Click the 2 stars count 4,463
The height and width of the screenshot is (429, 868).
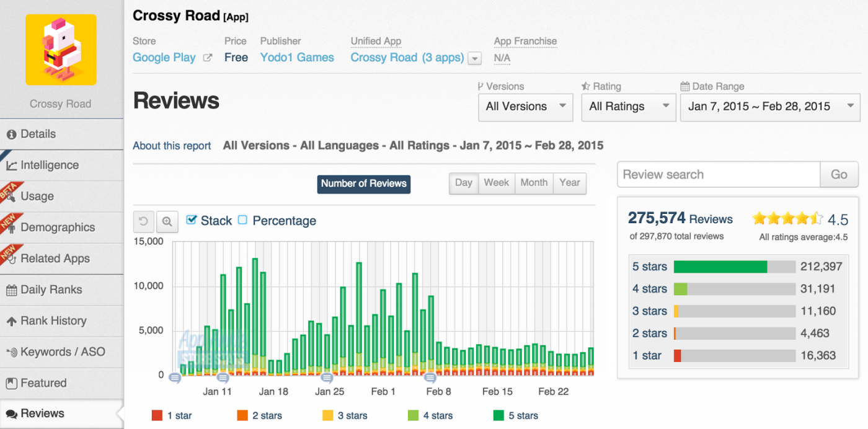[815, 334]
